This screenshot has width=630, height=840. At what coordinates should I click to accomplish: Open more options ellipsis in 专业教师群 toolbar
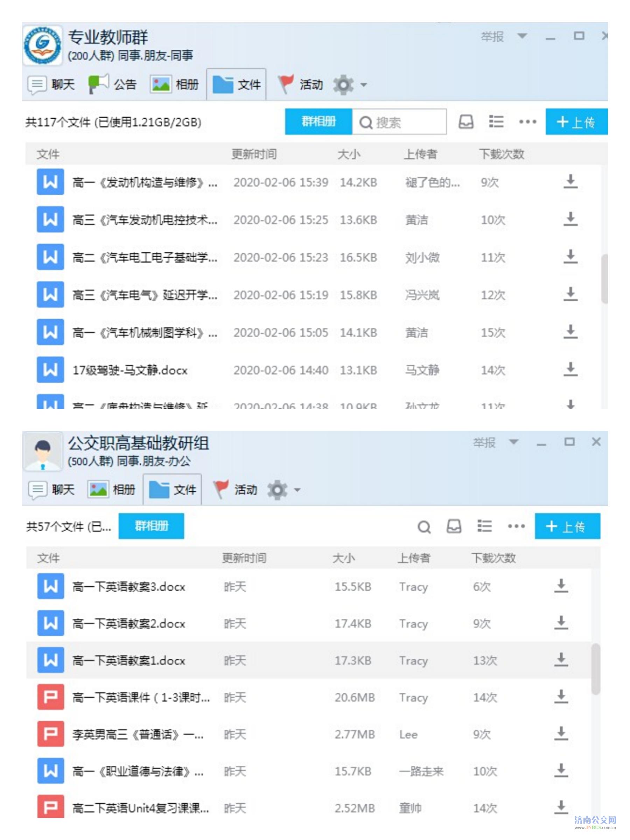click(x=527, y=122)
